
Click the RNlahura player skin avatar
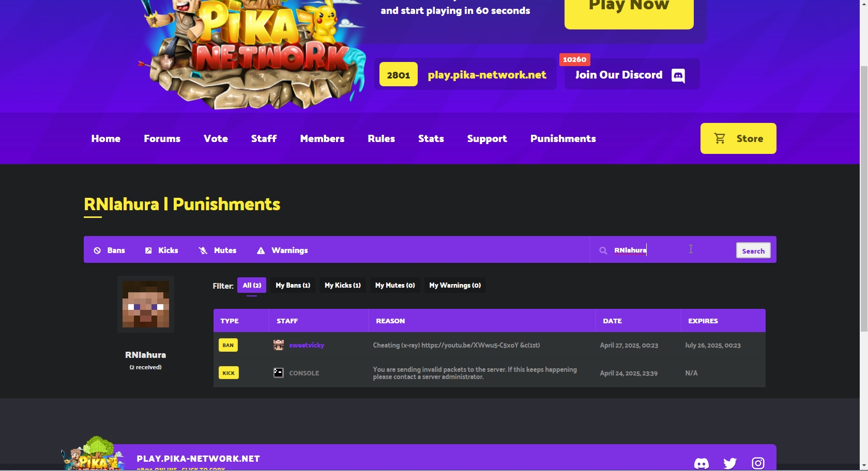click(x=146, y=304)
